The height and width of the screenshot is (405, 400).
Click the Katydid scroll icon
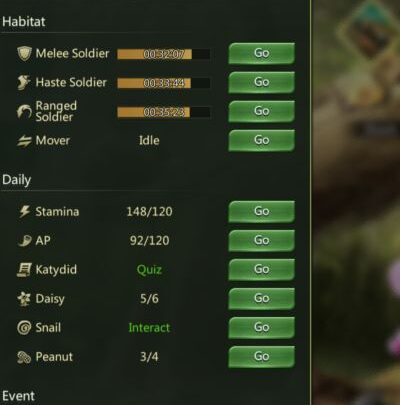point(24,269)
